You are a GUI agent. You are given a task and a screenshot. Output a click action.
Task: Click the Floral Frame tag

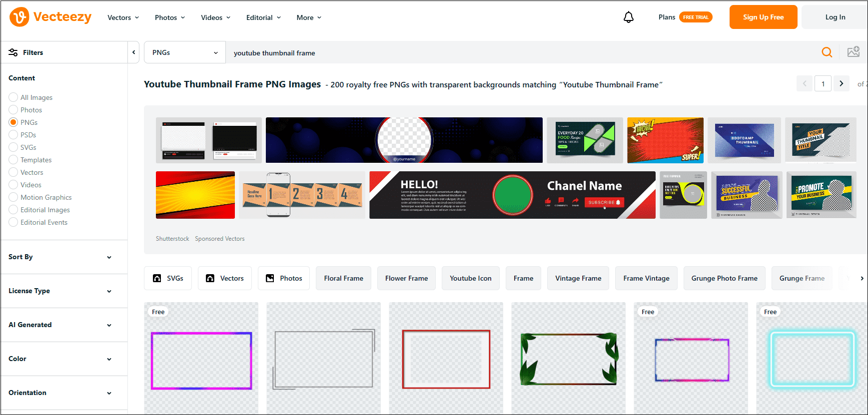(343, 278)
